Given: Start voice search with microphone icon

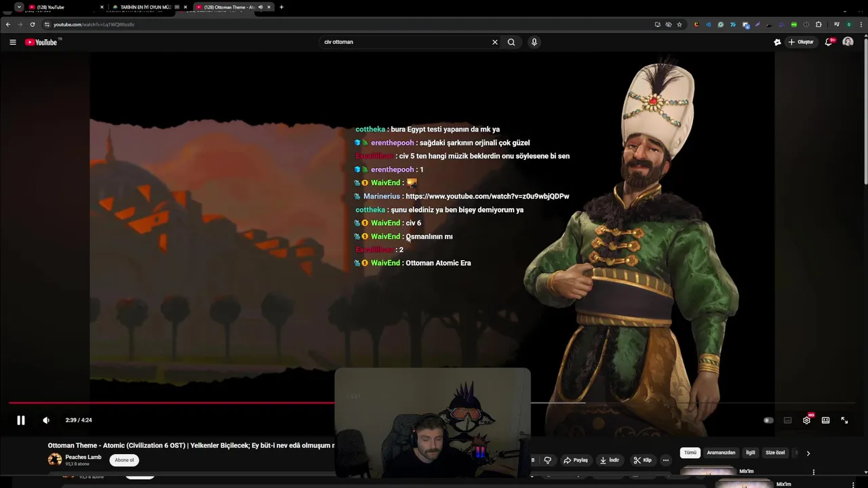Looking at the screenshot, I should (534, 42).
